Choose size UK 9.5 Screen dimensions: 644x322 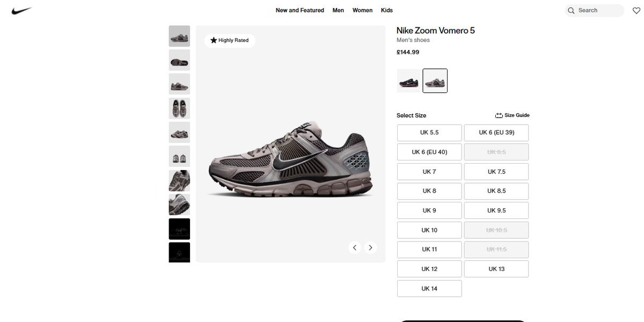(496, 210)
